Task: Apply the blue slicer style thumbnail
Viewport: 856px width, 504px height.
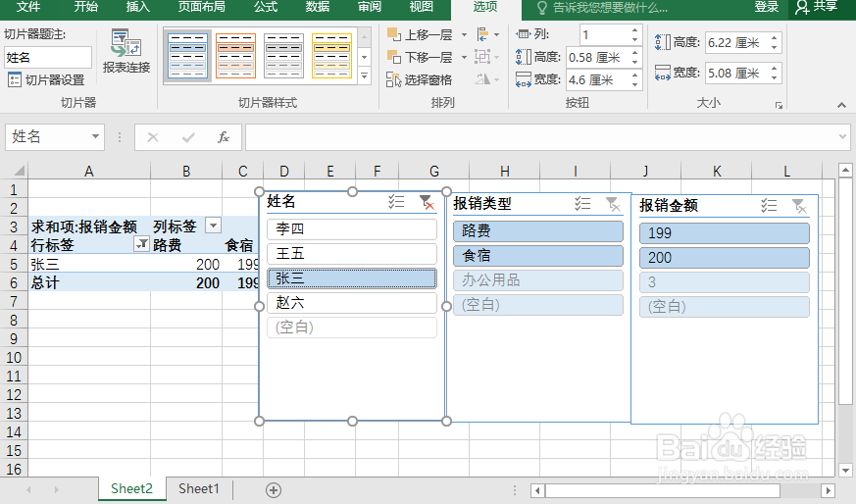Action: [x=188, y=56]
